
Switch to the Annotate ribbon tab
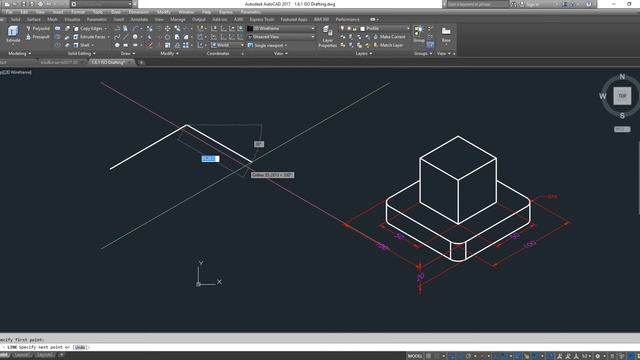139,19
